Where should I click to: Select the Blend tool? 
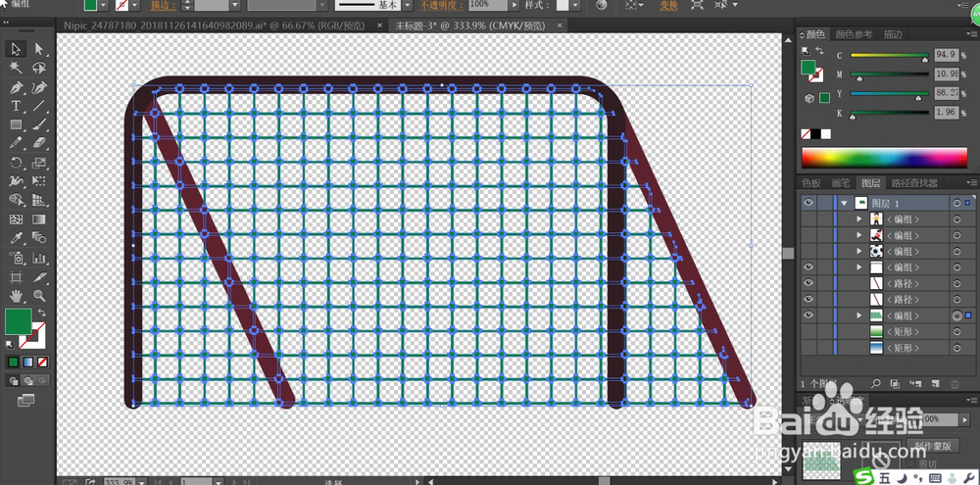click(39, 238)
